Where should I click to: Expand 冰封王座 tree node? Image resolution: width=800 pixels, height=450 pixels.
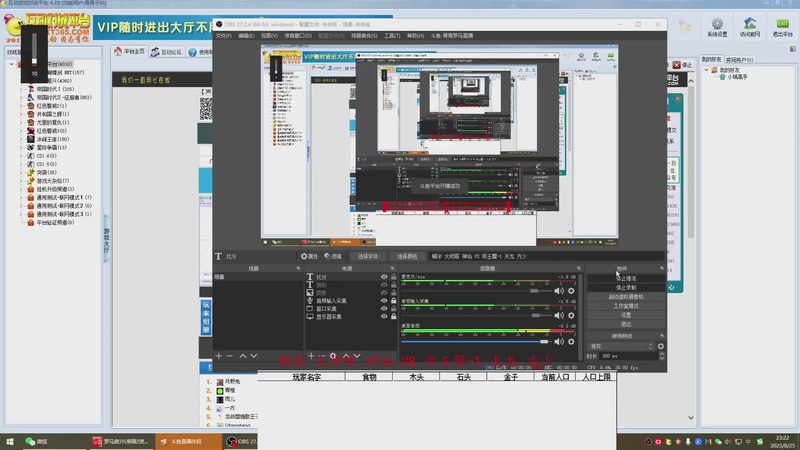(21, 139)
